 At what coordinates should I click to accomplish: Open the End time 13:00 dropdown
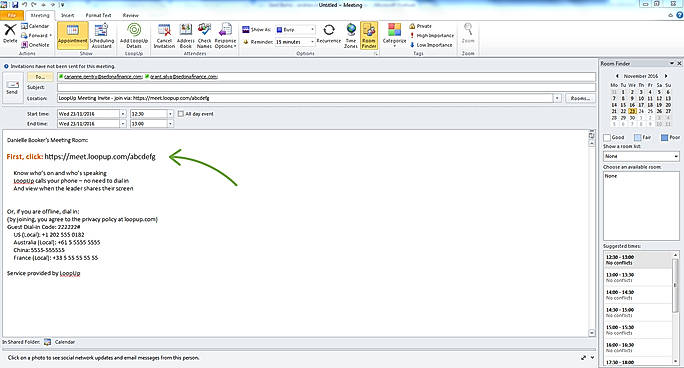[170, 124]
